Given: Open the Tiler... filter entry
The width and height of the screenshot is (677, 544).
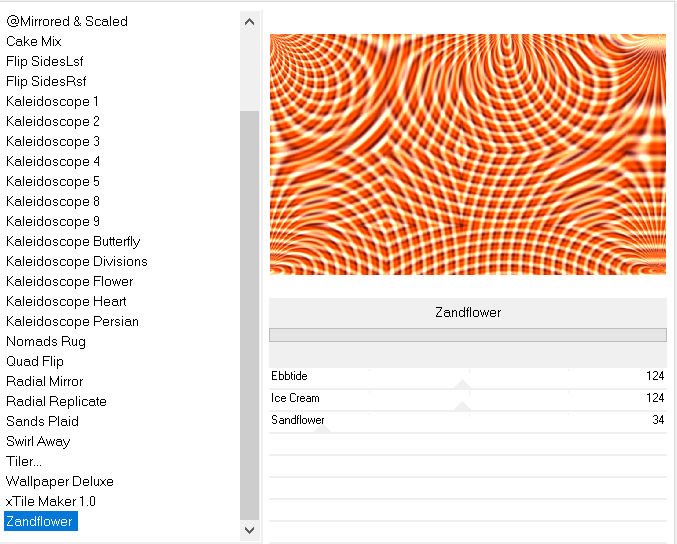Looking at the screenshot, I should pos(24,461).
